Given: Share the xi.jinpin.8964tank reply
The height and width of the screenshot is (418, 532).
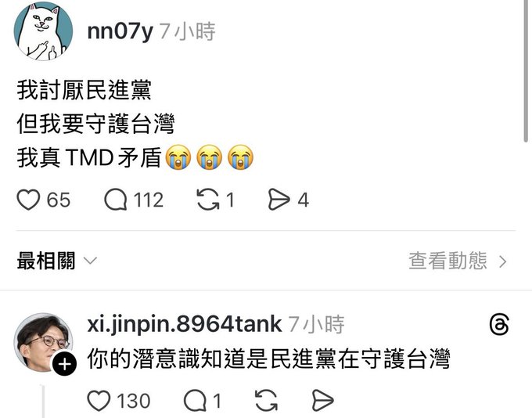Looking at the screenshot, I should point(322,401).
